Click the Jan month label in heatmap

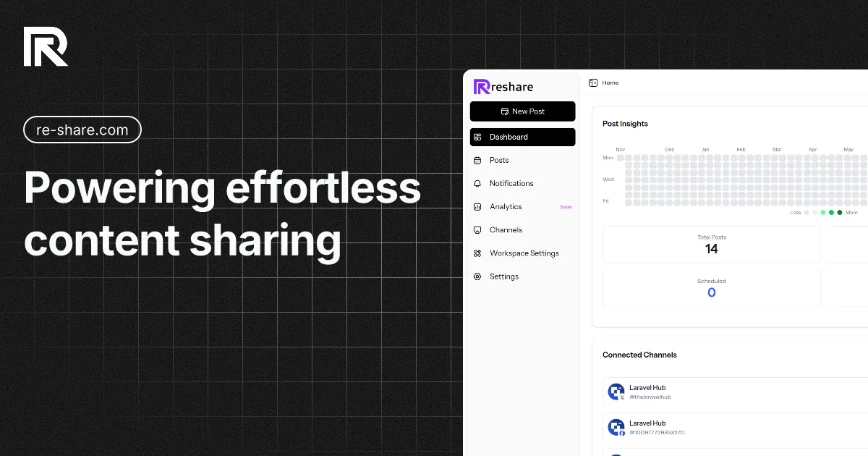(x=705, y=150)
